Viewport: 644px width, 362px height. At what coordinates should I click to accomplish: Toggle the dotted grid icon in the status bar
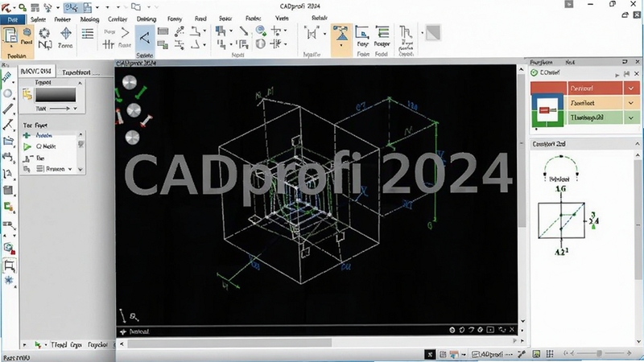[x=550, y=354]
